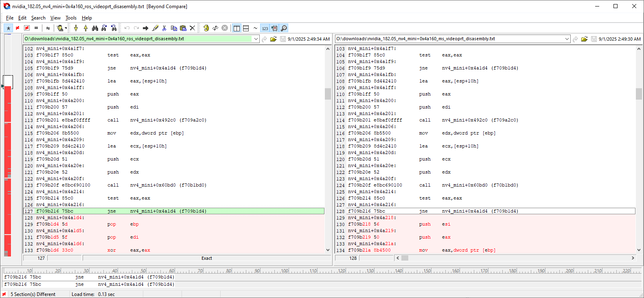Toggle line numbers display
This screenshot has width=644, height=298.
point(265,28)
